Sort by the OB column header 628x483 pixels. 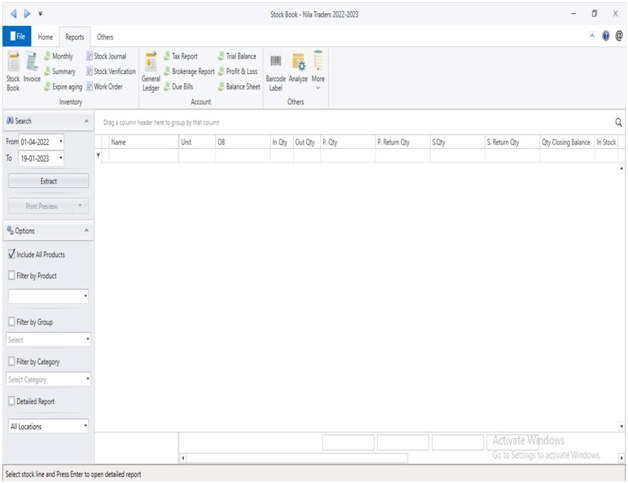click(243, 142)
